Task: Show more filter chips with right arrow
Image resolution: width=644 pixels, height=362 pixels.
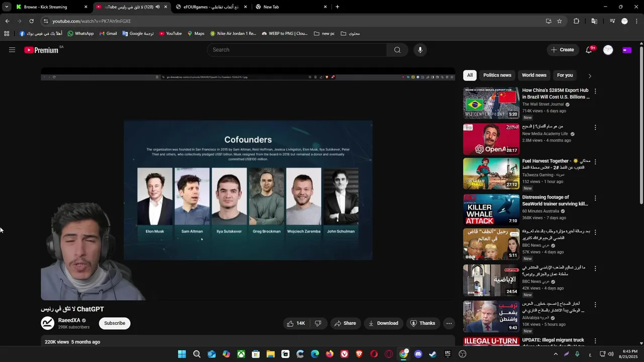Action: click(590, 76)
